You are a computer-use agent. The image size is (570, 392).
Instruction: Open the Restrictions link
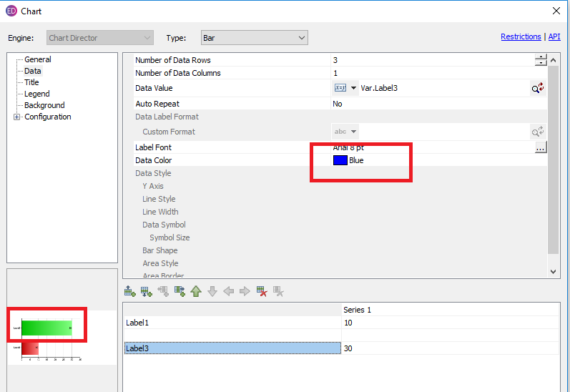(x=521, y=36)
